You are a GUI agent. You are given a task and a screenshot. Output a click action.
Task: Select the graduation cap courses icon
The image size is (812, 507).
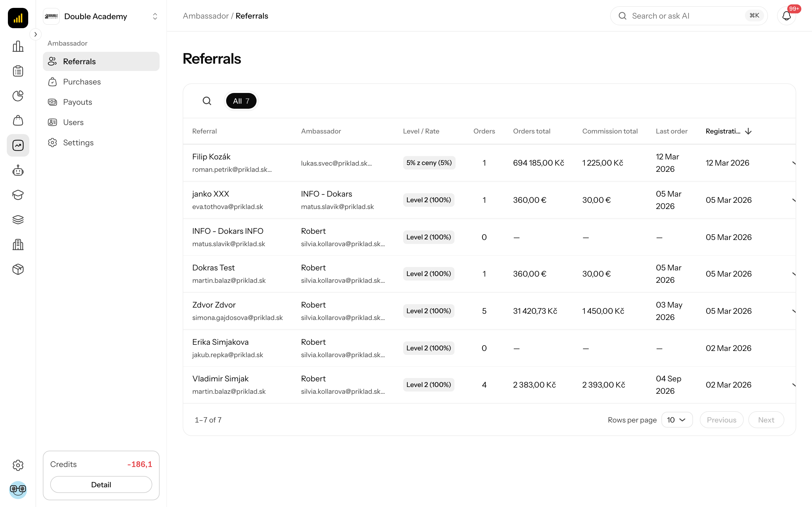point(18,195)
